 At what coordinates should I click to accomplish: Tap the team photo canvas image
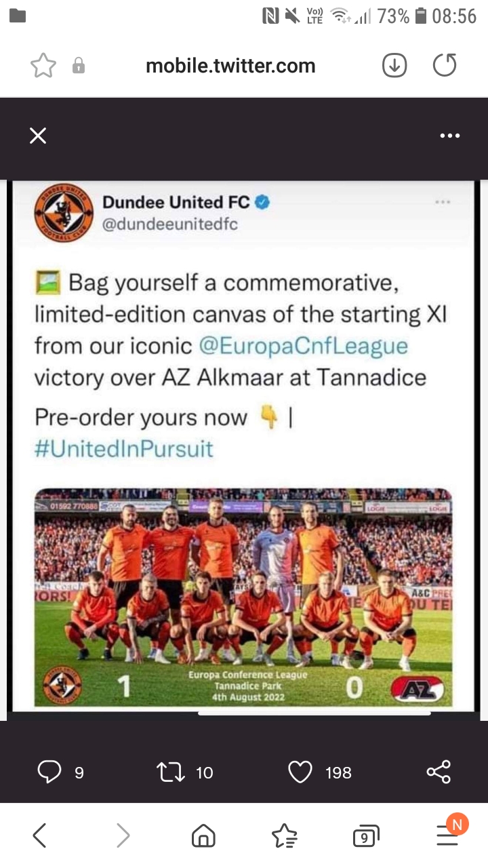243,597
